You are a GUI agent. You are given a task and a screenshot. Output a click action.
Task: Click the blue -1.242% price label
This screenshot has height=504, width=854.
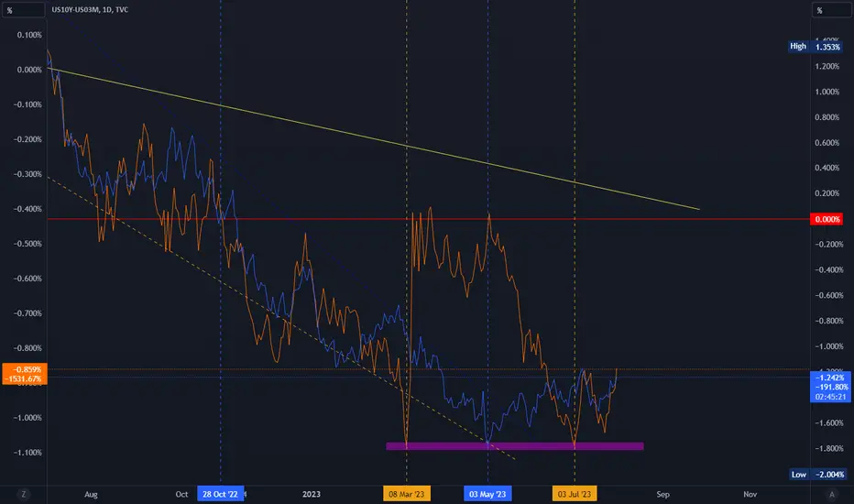point(830,377)
